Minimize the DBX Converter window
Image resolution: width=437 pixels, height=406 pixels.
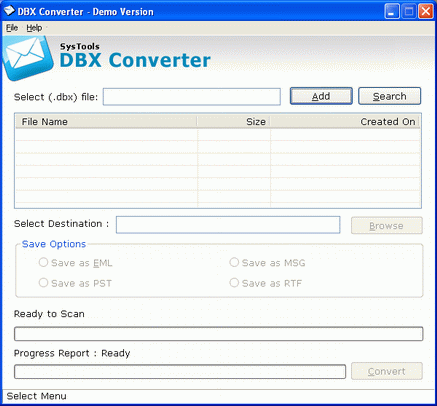(x=392, y=12)
